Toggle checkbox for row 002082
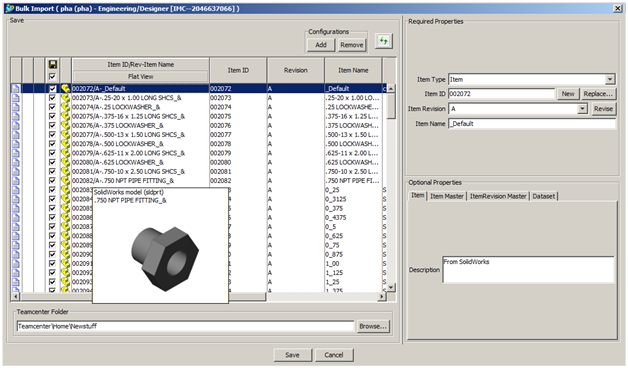The height and width of the screenshot is (368, 628). click(x=52, y=181)
